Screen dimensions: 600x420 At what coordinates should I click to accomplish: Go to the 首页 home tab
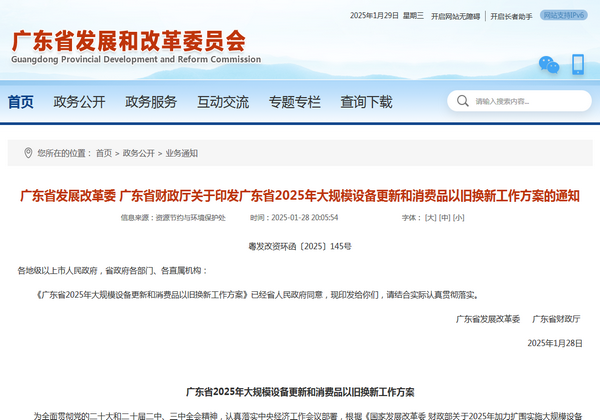pyautogui.click(x=21, y=101)
